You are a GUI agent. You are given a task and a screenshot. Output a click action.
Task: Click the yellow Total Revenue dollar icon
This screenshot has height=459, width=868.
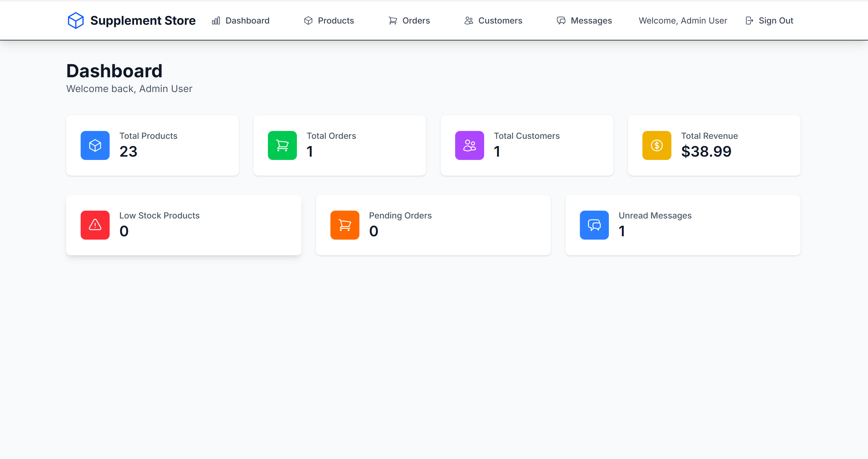[656, 145]
